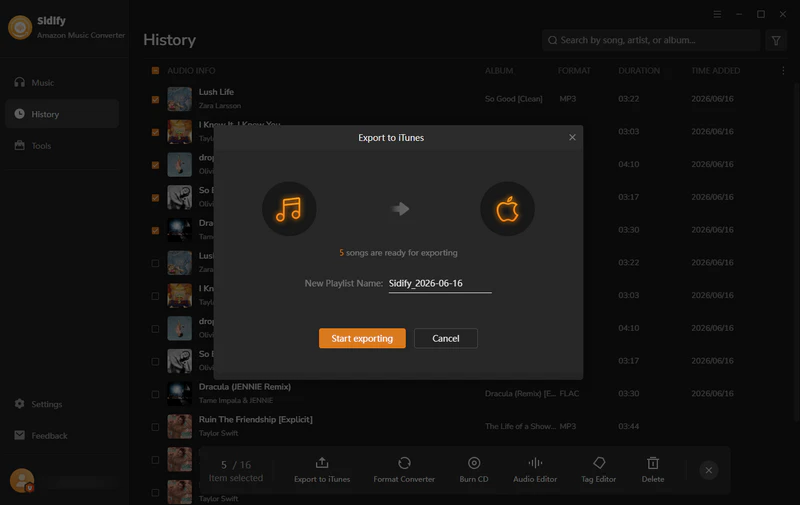Open the Audio Editor tool
Viewport: 800px width, 505px height.
tap(535, 470)
